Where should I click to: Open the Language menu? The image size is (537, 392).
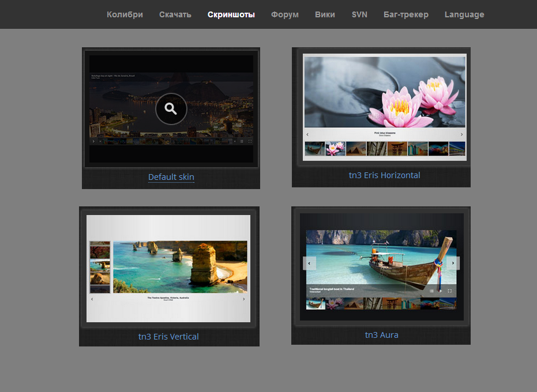tap(464, 14)
